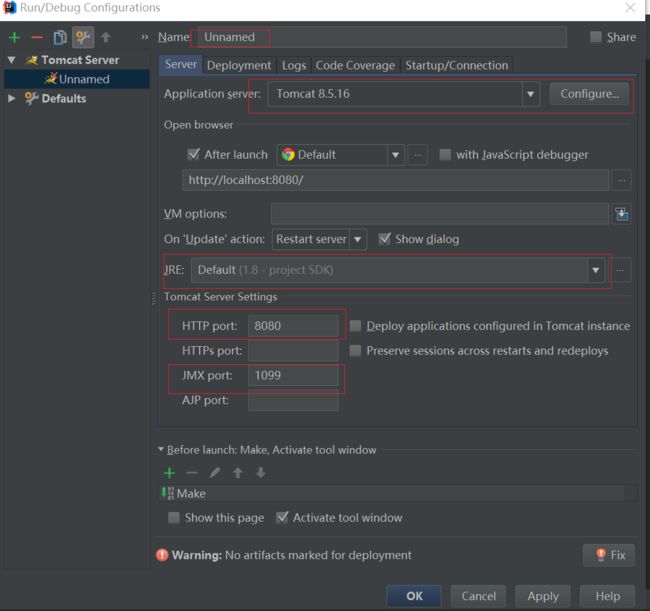Copy configuration icon in left toolbar

pos(60,38)
